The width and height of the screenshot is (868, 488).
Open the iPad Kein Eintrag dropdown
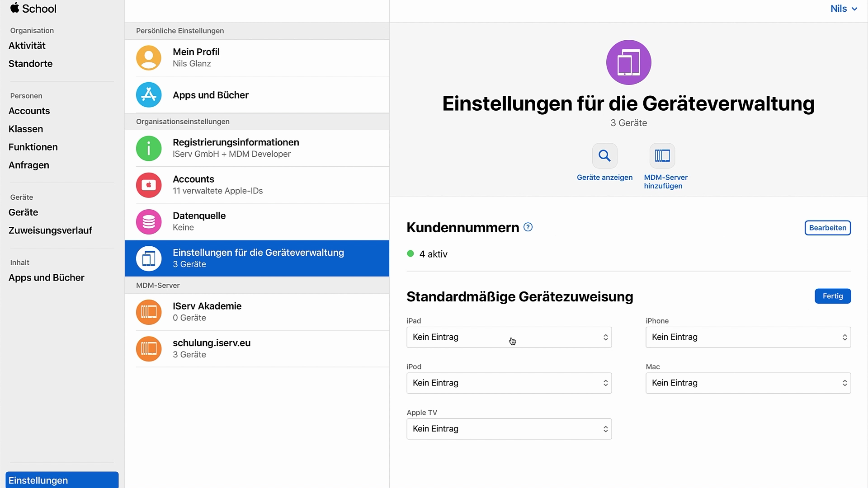tap(509, 337)
